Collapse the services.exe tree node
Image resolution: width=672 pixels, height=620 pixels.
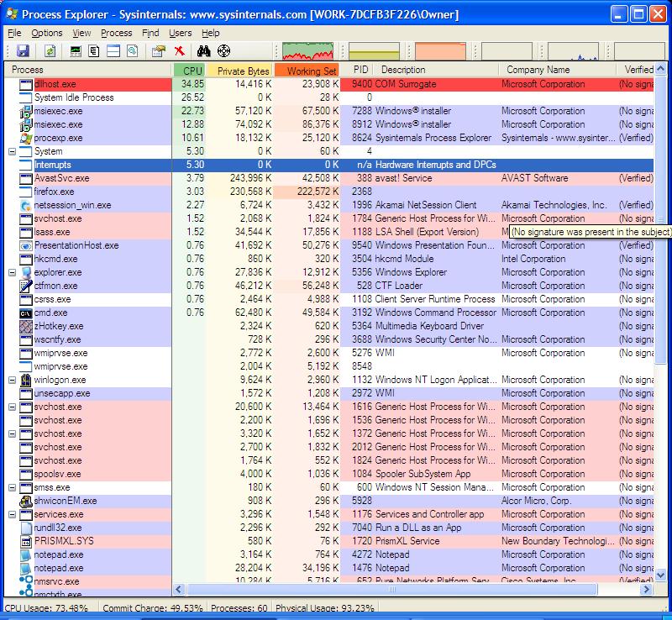[x=12, y=514]
